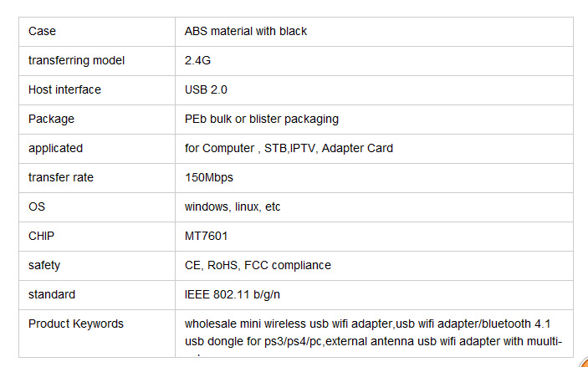Click the "Case" label cell
The height and width of the screenshot is (367, 588).
42,32
